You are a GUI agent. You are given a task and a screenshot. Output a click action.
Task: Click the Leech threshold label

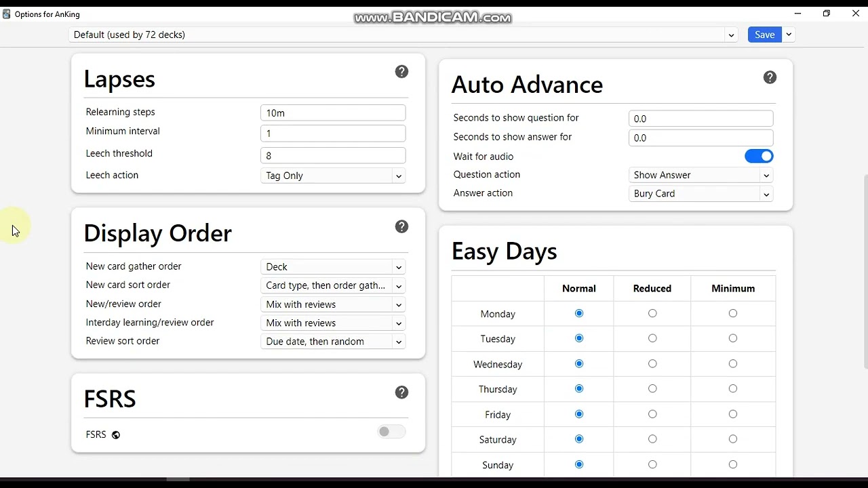[119, 153]
